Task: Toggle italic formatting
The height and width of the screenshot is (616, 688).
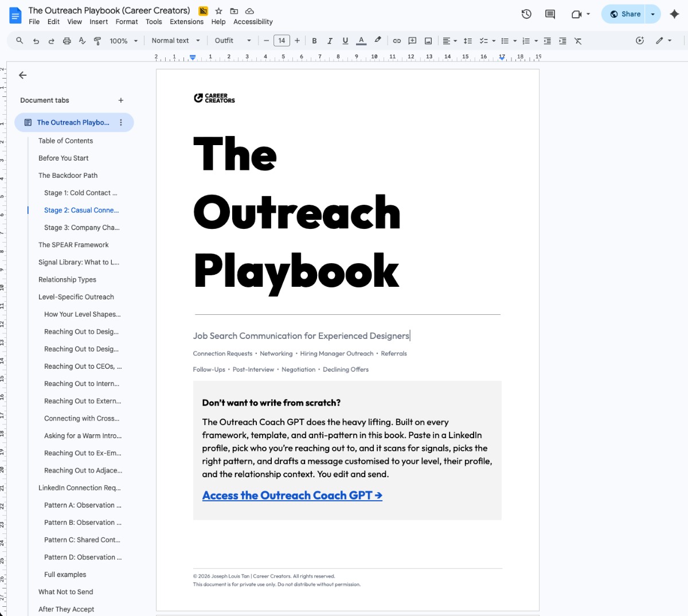Action: coord(330,41)
